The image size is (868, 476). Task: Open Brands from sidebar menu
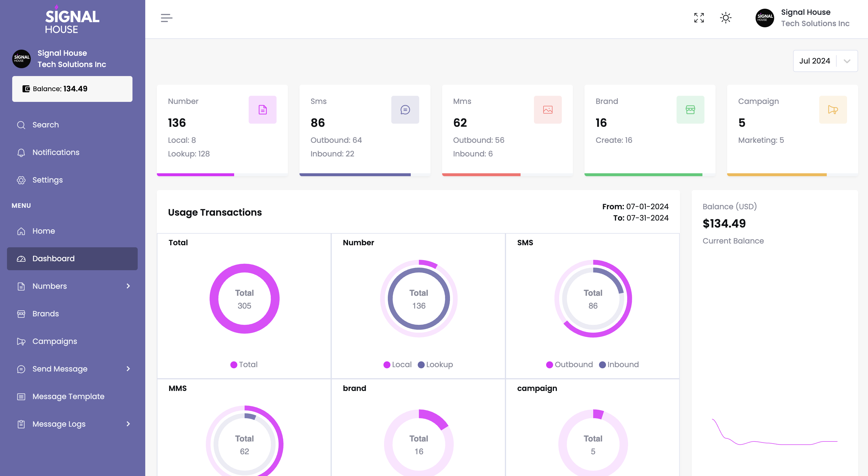(46, 314)
